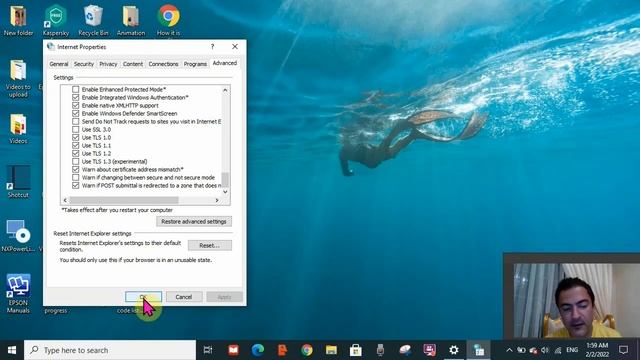This screenshot has height=360, width=640.
Task: Open EPSON Manuals shortcut
Action: (x=18, y=293)
